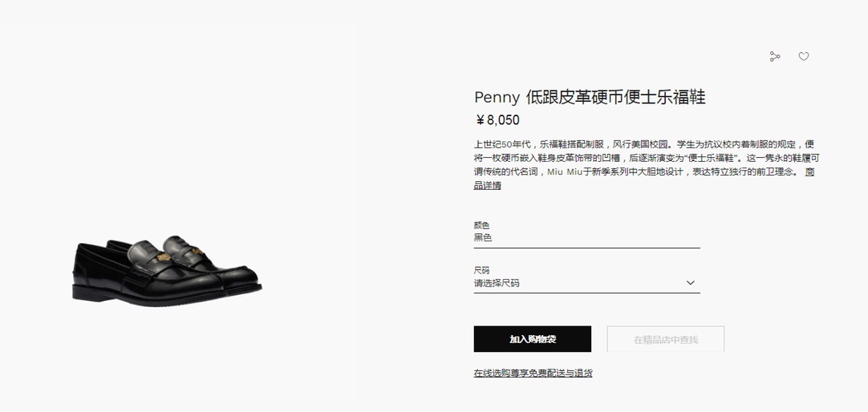Click the Penny loafer product title
The width and height of the screenshot is (868, 412).
[x=590, y=97]
